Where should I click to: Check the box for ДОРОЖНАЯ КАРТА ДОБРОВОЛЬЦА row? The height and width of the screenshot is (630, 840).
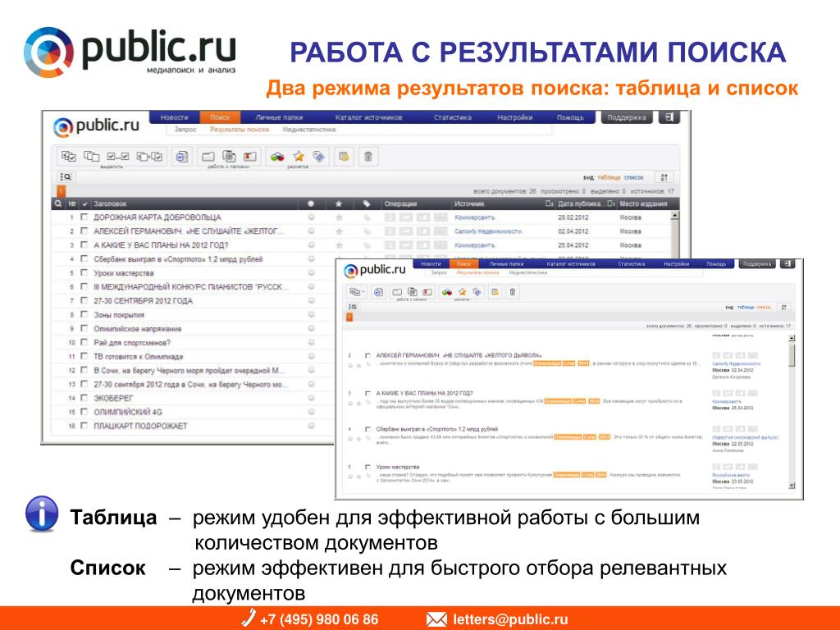click(84, 217)
